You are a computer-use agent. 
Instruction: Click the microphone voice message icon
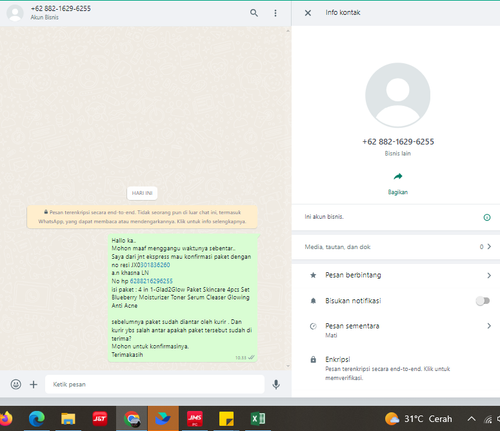(x=276, y=384)
